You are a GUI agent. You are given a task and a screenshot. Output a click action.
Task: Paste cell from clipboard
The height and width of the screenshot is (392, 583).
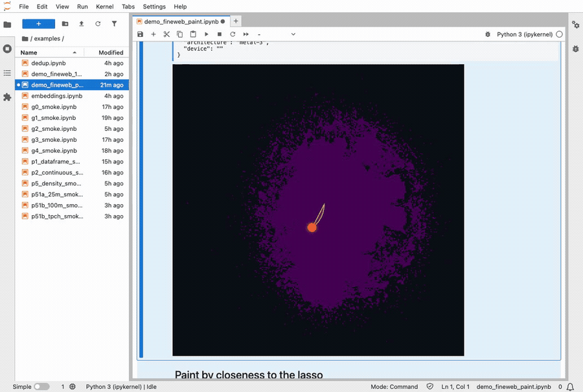193,34
